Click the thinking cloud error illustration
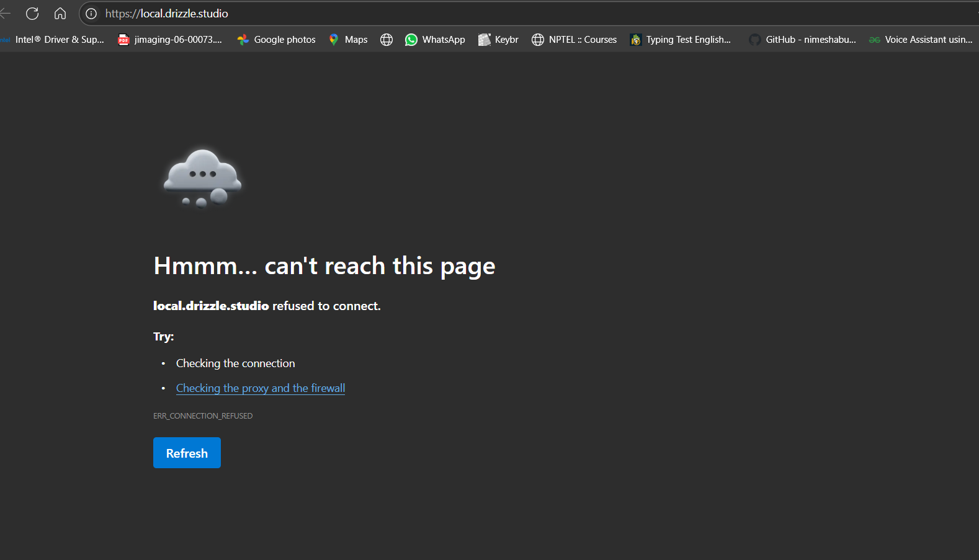 (202, 178)
